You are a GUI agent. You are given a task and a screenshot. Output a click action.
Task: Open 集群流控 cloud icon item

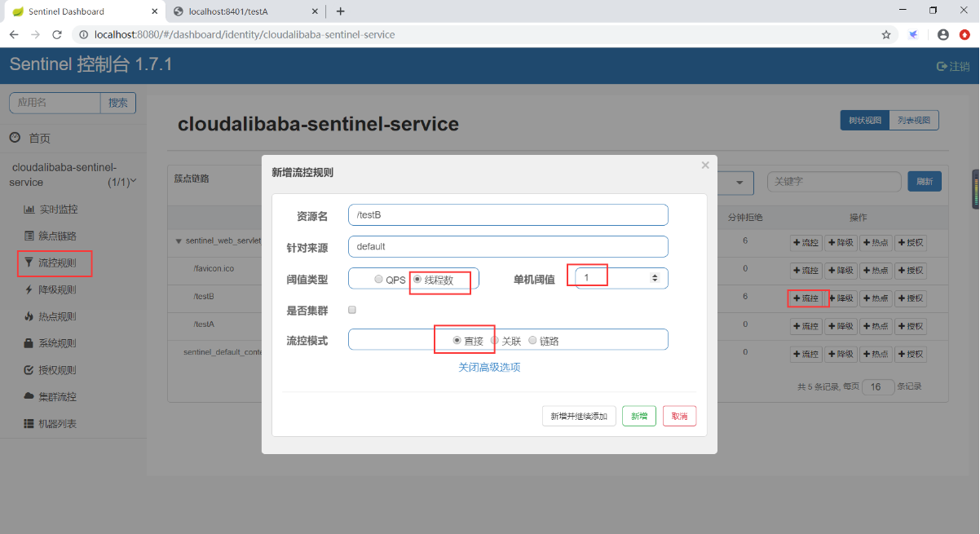click(x=29, y=397)
